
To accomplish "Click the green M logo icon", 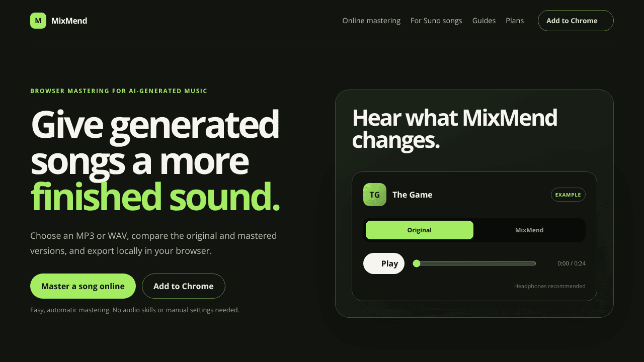I will (x=38, y=21).
